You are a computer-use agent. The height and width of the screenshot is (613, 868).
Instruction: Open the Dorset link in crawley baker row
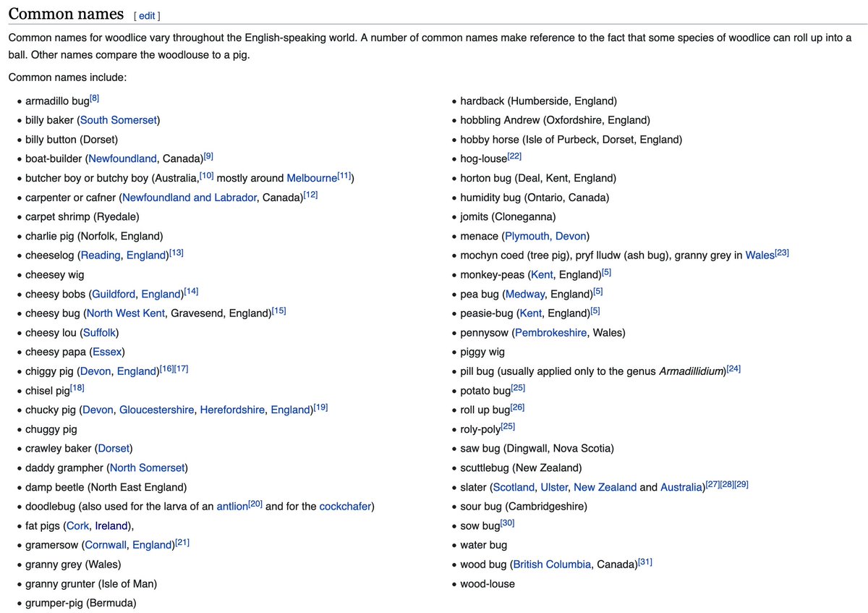click(114, 449)
